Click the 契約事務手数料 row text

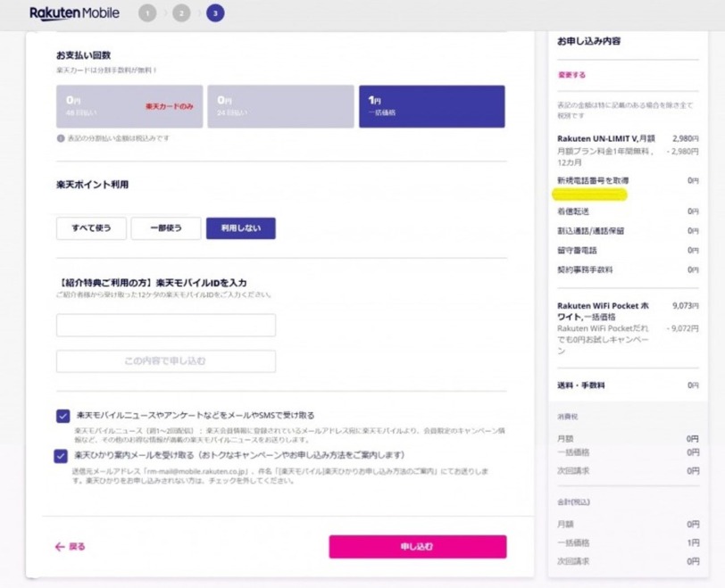pos(585,269)
